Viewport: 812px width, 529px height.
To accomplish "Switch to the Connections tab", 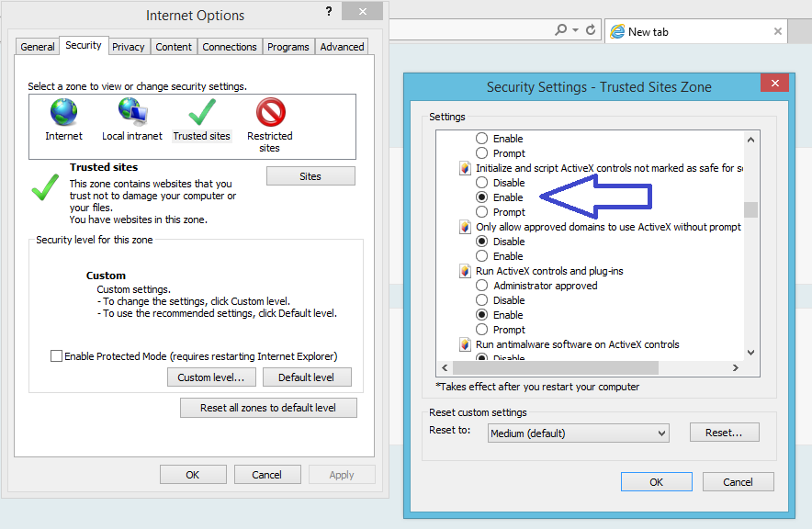I will click(230, 47).
